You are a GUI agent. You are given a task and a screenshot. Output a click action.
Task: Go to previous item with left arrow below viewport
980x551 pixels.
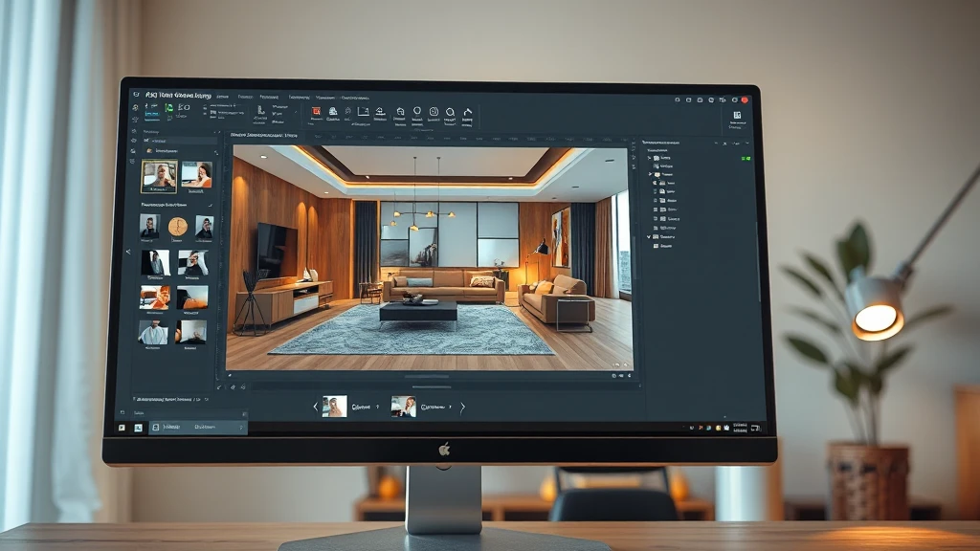point(316,407)
